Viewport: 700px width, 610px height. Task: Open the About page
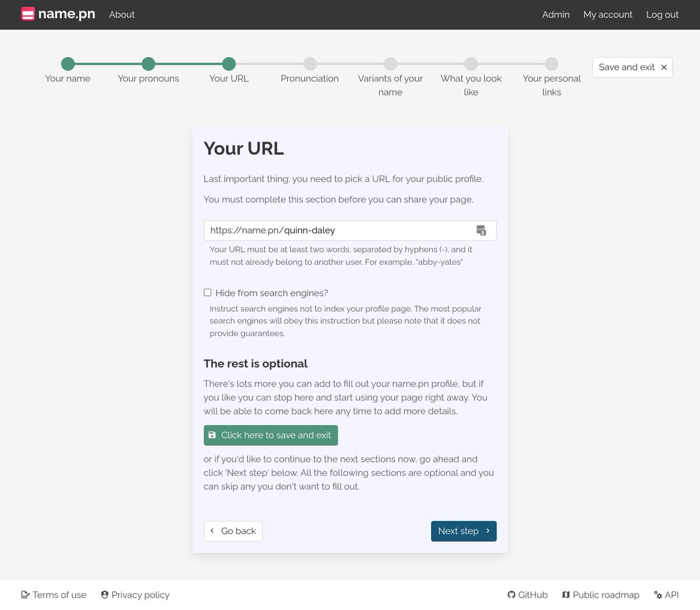tap(122, 15)
